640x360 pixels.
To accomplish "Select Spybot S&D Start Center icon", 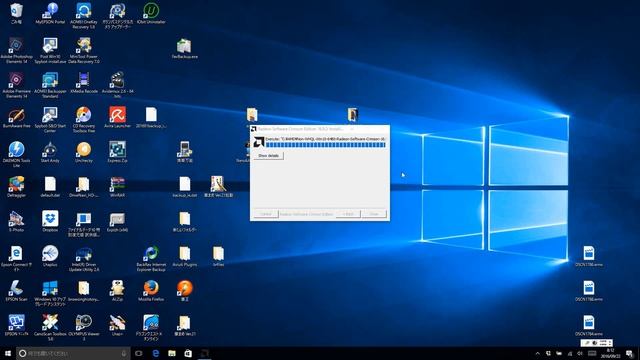I will coord(50,120).
